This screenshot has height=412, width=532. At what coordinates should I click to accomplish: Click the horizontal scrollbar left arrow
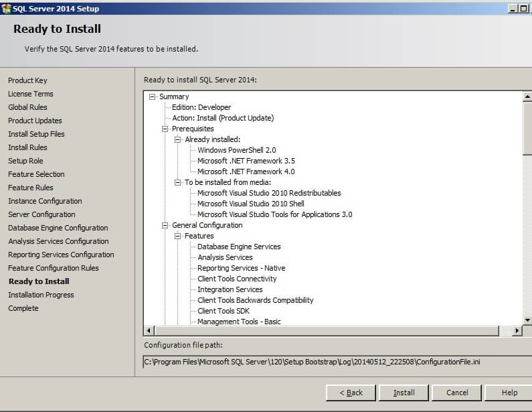(149, 330)
